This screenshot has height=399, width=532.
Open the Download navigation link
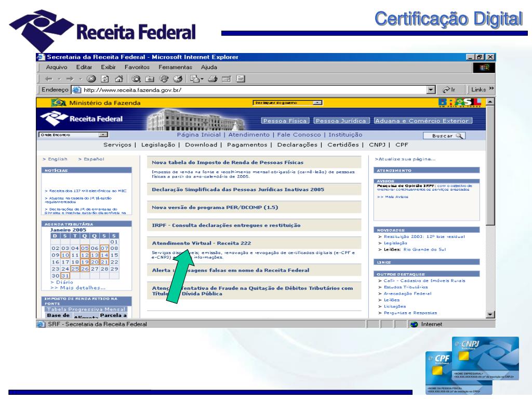[201, 145]
